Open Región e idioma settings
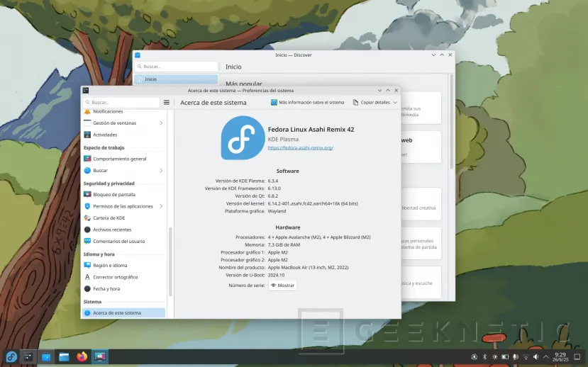This screenshot has width=588, height=367. tap(123, 265)
